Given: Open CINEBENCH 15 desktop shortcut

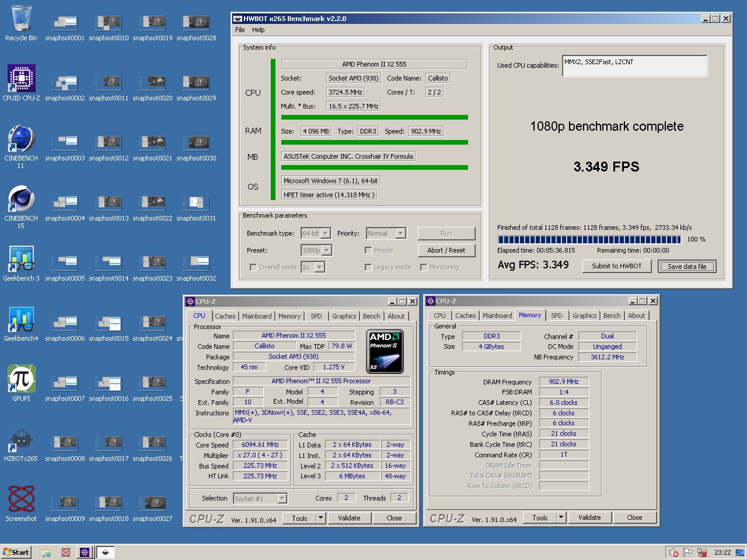Looking at the screenshot, I should (21, 207).
